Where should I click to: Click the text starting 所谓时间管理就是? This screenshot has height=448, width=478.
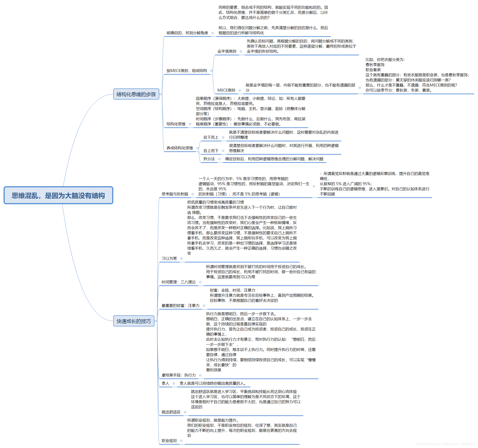pyautogui.click(x=261, y=272)
